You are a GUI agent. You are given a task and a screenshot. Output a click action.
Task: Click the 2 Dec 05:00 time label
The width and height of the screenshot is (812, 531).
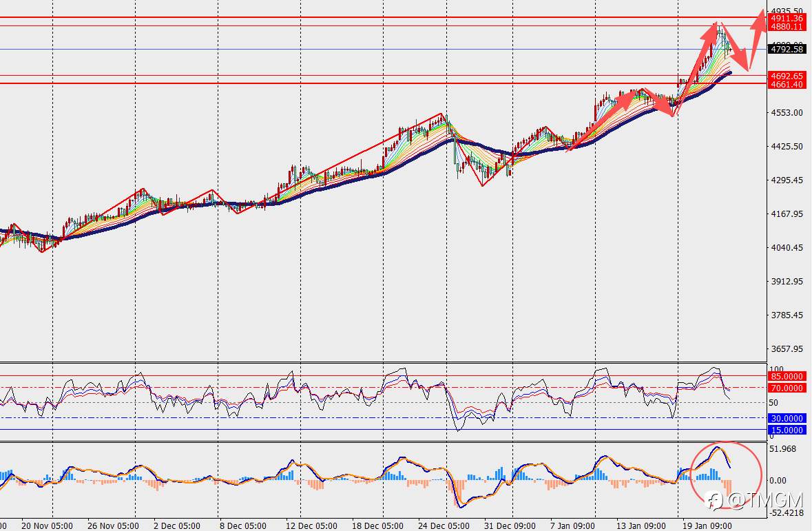point(178,525)
